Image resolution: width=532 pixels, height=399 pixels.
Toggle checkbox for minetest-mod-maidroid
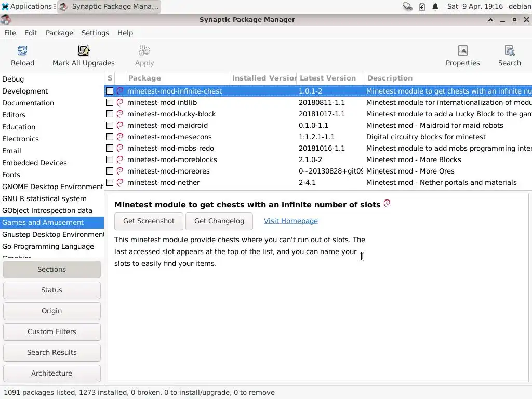point(110,125)
